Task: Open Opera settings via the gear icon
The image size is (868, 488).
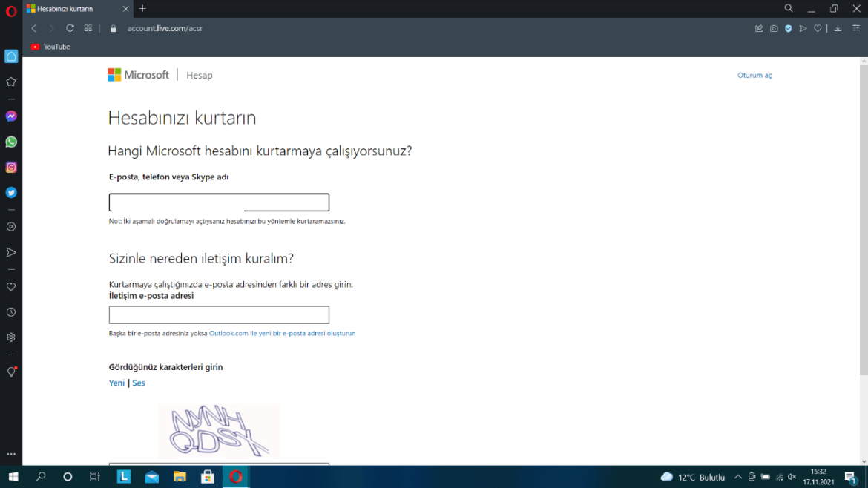Action: coord(10,337)
